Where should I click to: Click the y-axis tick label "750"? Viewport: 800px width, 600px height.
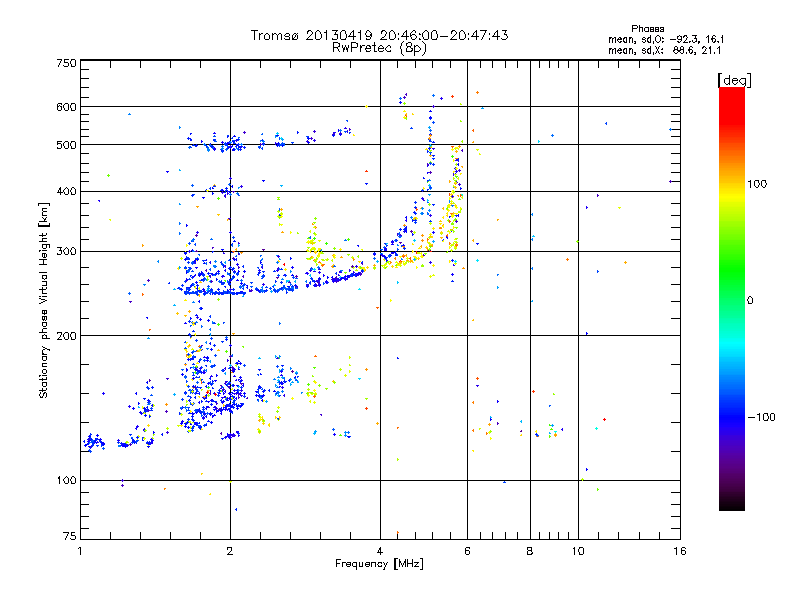[x=66, y=63]
